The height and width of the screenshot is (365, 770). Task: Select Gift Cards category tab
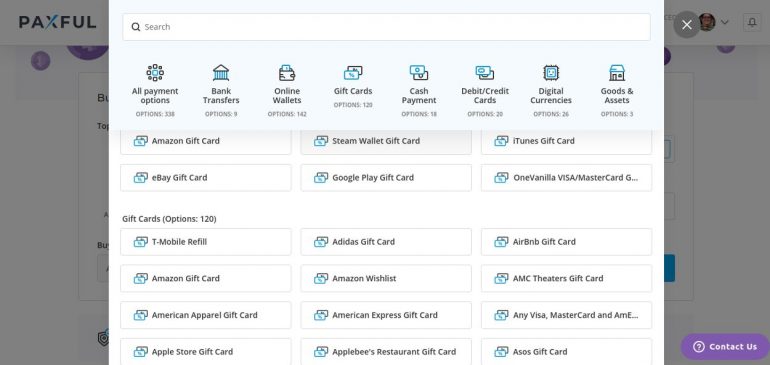pos(353,86)
